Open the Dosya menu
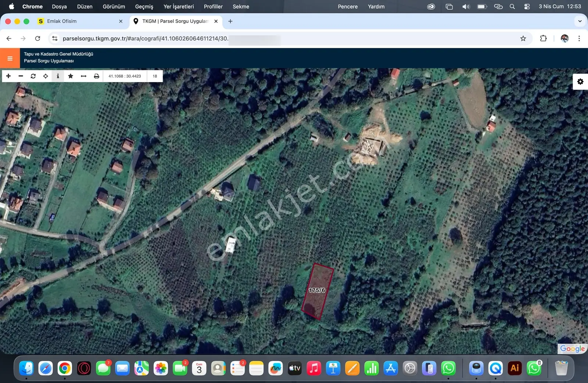The width and height of the screenshot is (588, 383). click(59, 6)
